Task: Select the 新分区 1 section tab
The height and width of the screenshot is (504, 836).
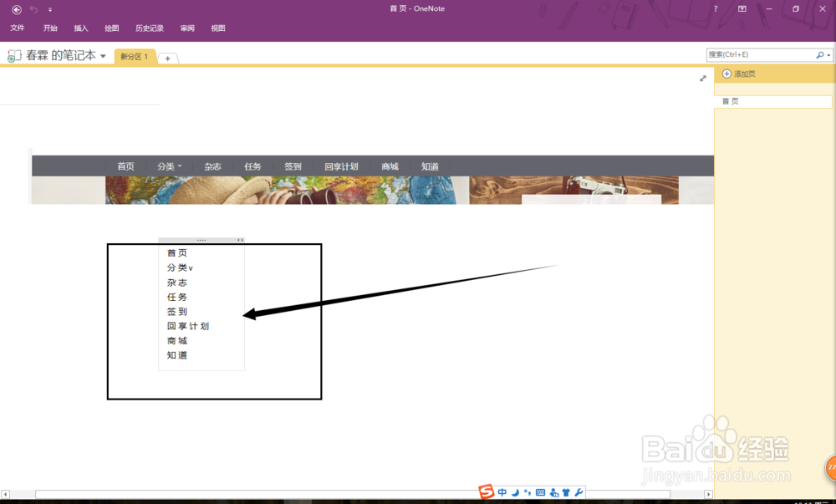Action: coord(135,57)
